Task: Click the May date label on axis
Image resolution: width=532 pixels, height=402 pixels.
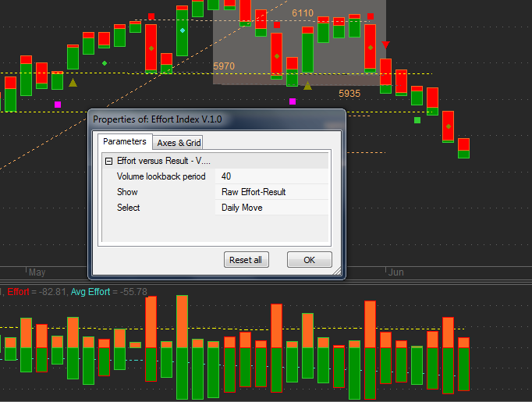Action: 37,272
